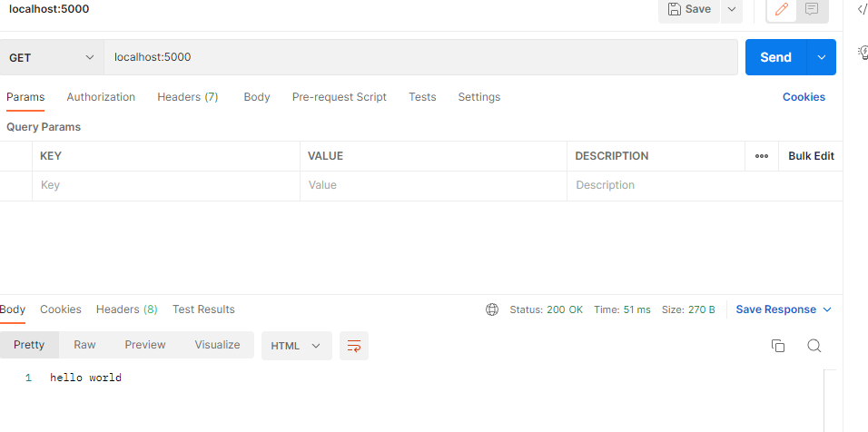868x432 pixels.
Task: Open the Settings tab
Action: click(478, 97)
